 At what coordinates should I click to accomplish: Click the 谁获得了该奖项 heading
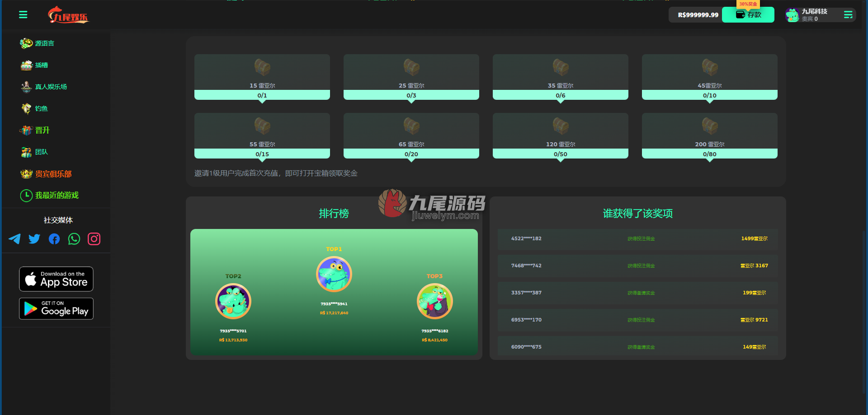point(638,213)
